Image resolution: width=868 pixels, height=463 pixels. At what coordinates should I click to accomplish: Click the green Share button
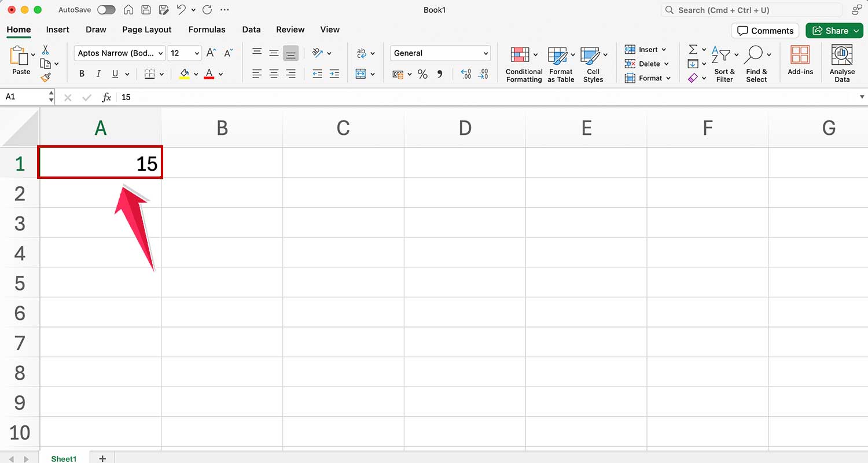point(834,30)
